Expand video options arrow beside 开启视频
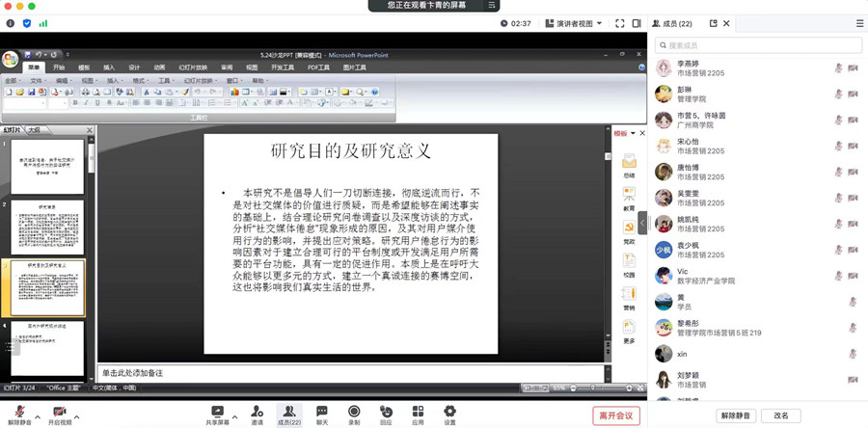The height and width of the screenshot is (428, 868). pos(77,416)
